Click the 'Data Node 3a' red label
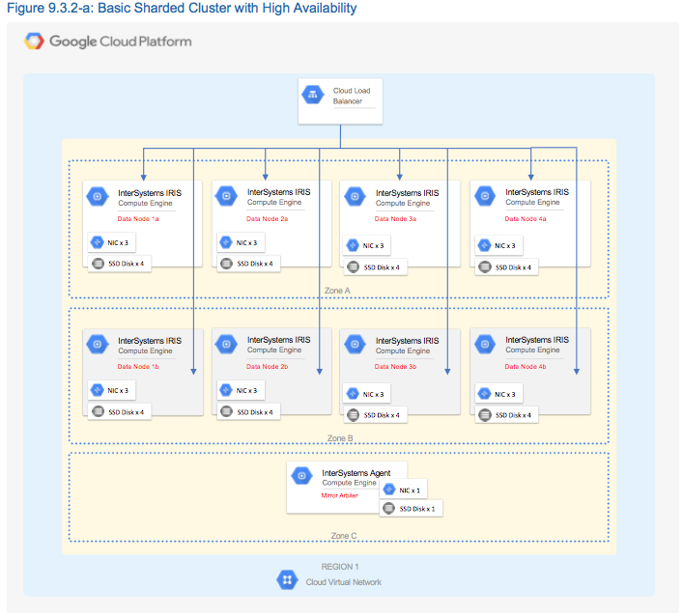This screenshot has height=616, width=683. pyautogui.click(x=395, y=219)
